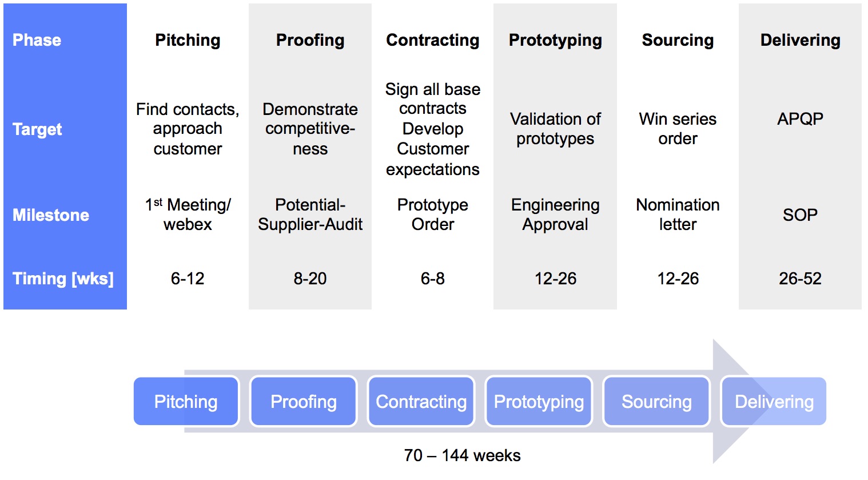868x480 pixels.
Task: Select the Target row label
Action: tap(37, 129)
